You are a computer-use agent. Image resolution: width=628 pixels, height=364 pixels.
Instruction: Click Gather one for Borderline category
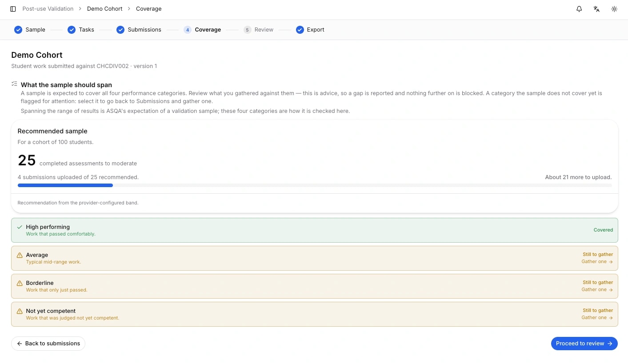[597, 290]
